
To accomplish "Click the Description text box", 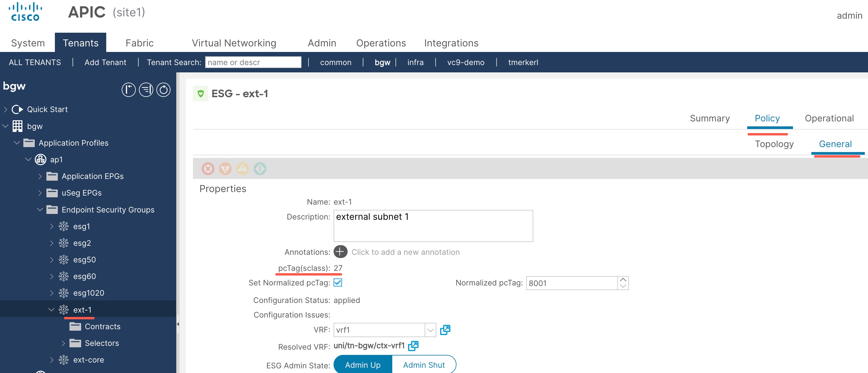I will click(x=433, y=226).
